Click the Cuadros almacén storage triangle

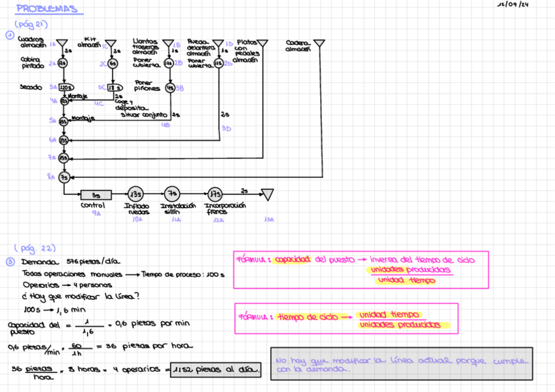(62, 45)
